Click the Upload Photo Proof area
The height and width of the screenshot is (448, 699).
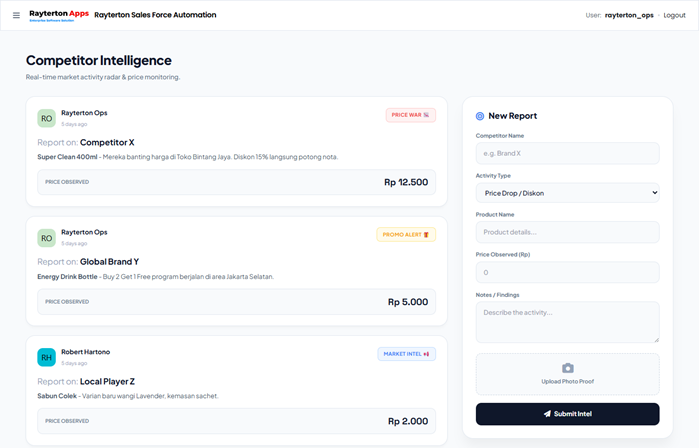pyautogui.click(x=567, y=374)
